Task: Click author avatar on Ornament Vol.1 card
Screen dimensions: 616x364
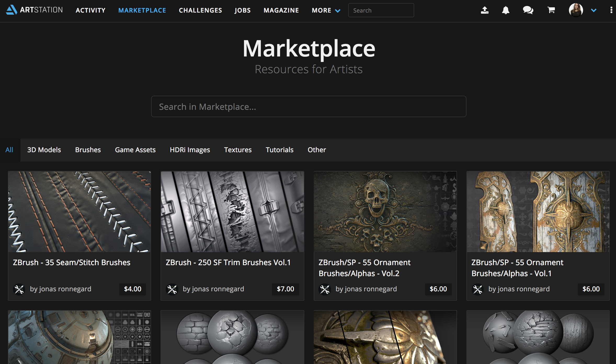Action: 478,289
